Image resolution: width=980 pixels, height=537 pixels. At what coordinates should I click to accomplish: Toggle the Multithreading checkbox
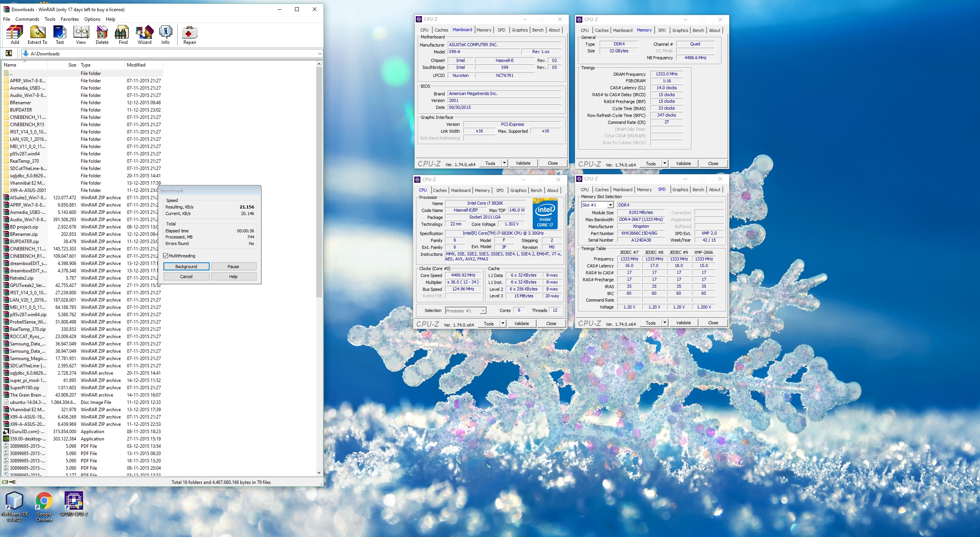click(x=166, y=256)
